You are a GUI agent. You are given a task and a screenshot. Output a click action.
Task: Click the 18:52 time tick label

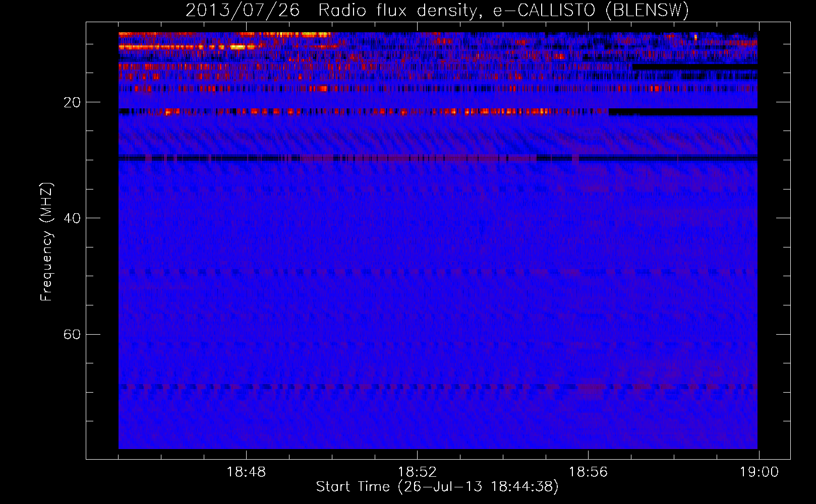click(x=417, y=472)
